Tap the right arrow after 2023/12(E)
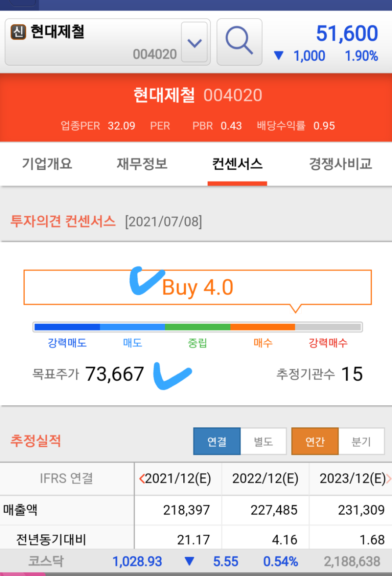 click(389, 479)
